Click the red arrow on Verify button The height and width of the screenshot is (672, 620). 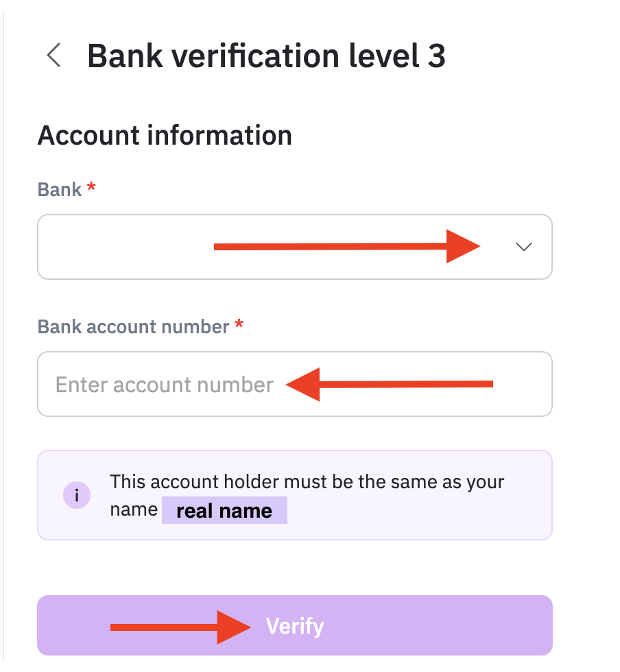[178, 626]
